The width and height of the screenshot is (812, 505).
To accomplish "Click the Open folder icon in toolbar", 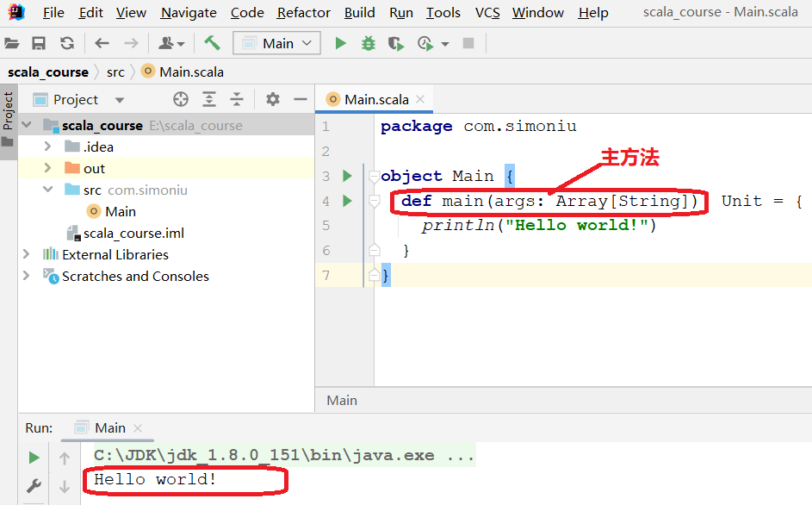I will tap(12, 43).
